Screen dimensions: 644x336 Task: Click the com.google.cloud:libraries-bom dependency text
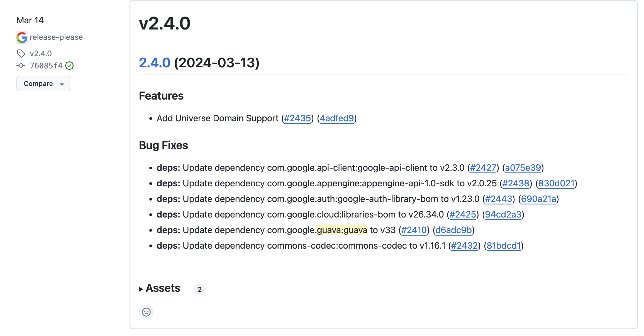coord(331,214)
